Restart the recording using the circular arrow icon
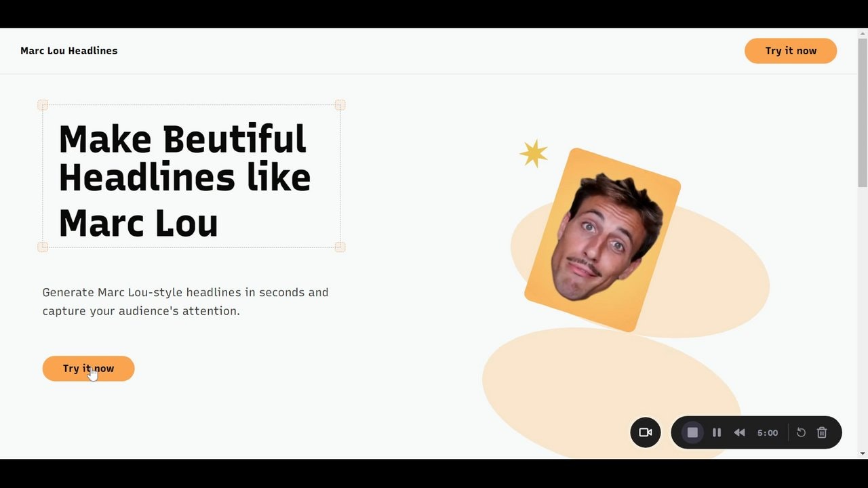 [801, 432]
